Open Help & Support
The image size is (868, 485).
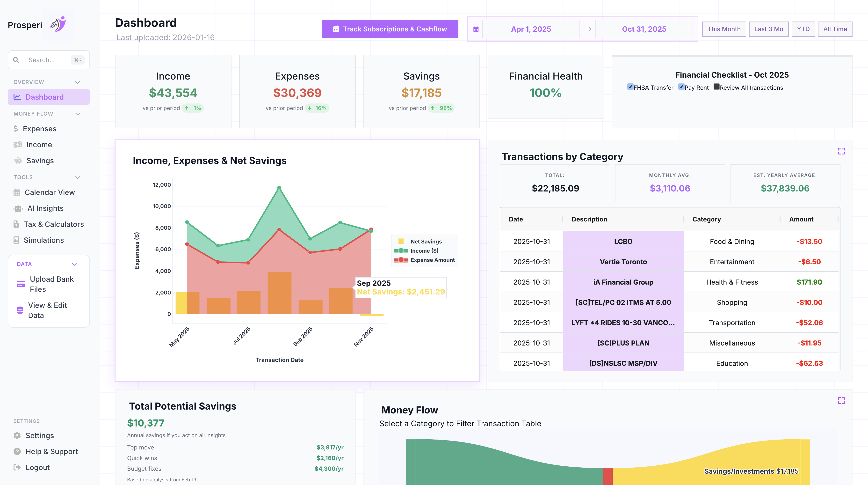tap(51, 451)
